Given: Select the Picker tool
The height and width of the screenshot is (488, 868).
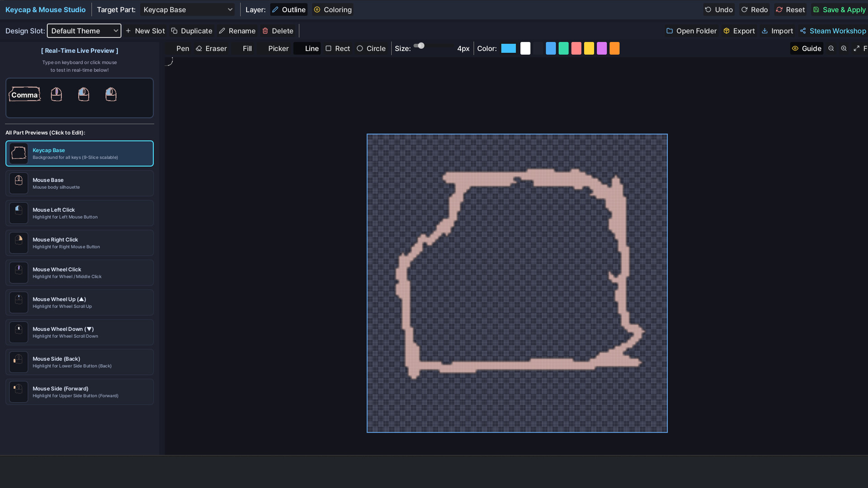Looking at the screenshot, I should tap(274, 48).
